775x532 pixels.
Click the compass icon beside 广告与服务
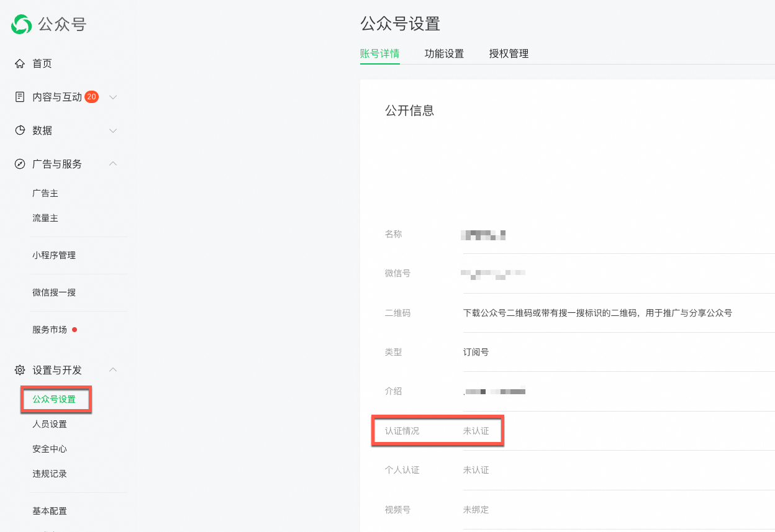click(x=20, y=164)
